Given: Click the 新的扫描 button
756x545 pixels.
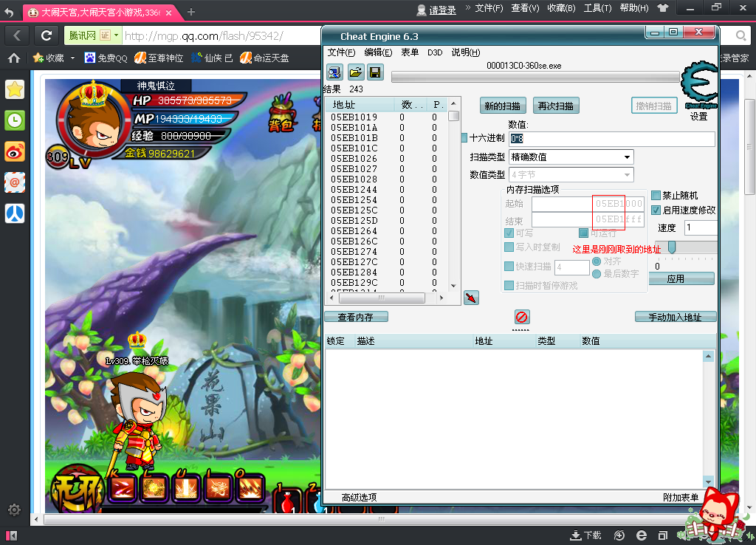Looking at the screenshot, I should 502,106.
